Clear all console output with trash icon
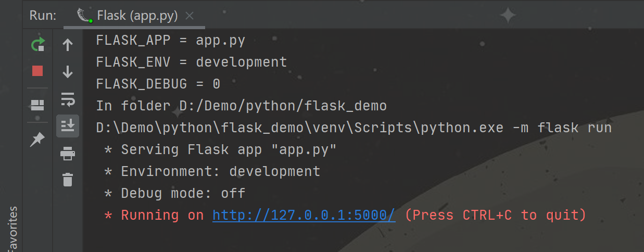The height and width of the screenshot is (252, 644). [68, 180]
